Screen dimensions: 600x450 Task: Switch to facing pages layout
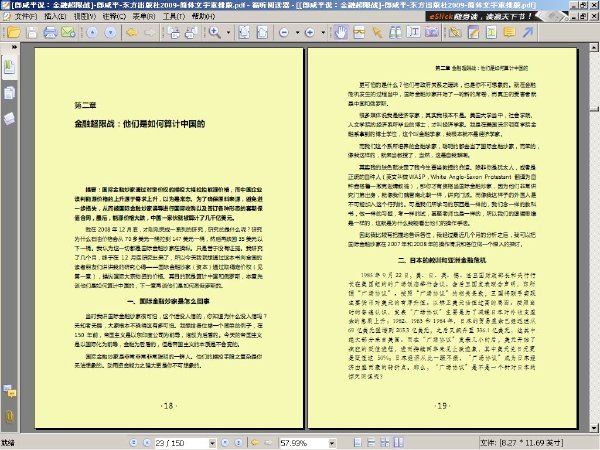pyautogui.click(x=399, y=443)
